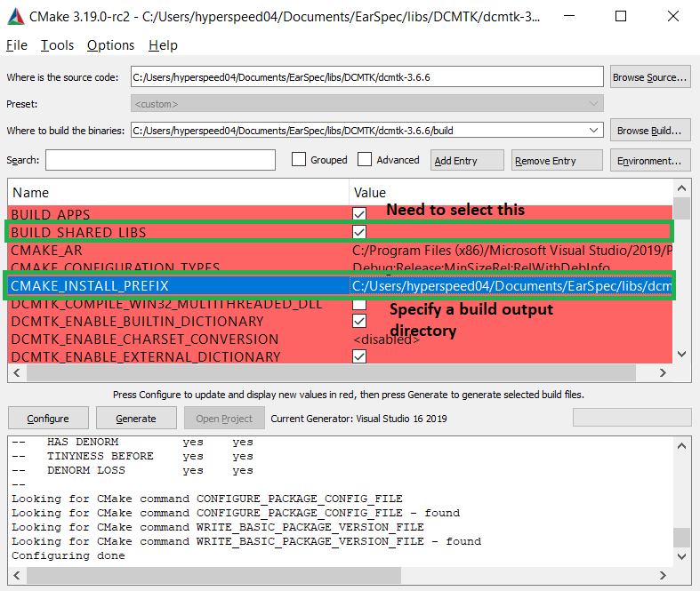Click the progress bar beside generator label
The height and width of the screenshot is (591, 700).
point(632,418)
